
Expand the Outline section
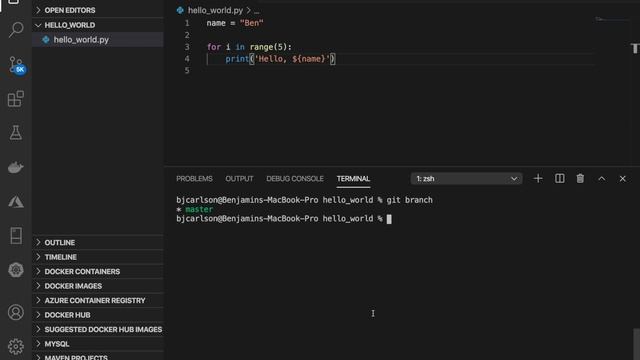pos(98,242)
